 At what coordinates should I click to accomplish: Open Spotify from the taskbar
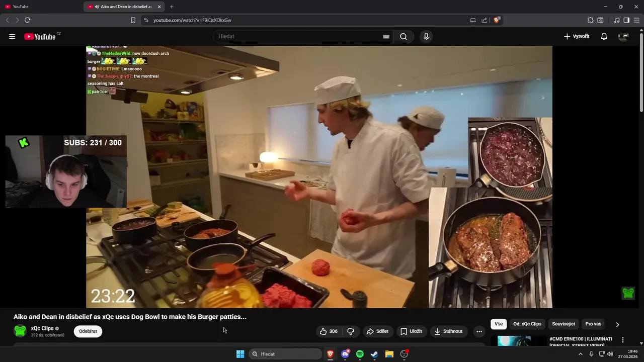360,354
